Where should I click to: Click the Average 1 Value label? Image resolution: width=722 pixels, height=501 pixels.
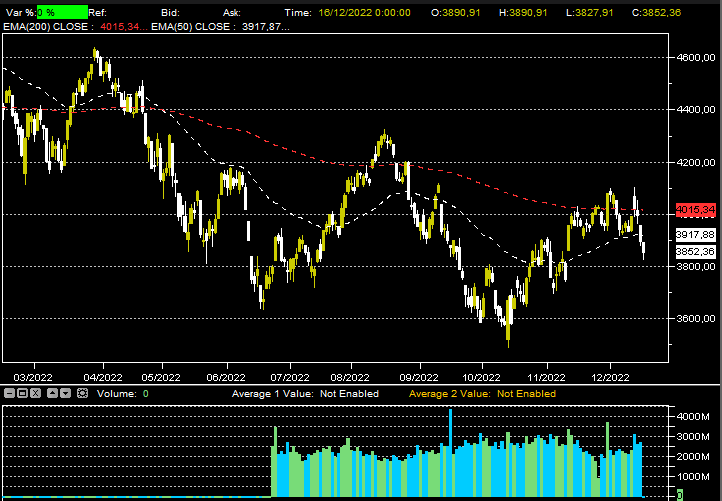pos(305,394)
